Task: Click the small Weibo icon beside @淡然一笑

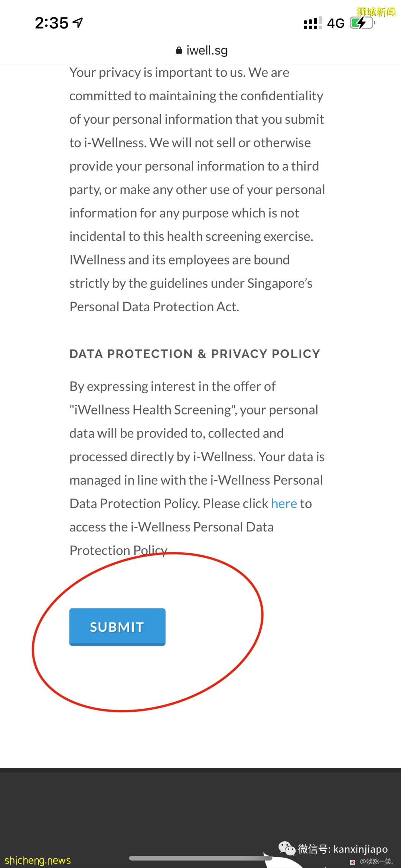Action: (353, 862)
